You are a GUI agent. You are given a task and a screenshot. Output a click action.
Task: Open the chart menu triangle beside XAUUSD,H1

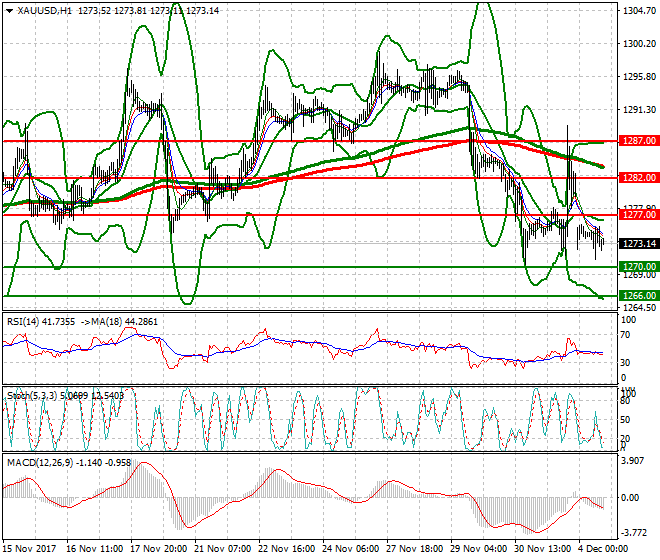pos(10,11)
